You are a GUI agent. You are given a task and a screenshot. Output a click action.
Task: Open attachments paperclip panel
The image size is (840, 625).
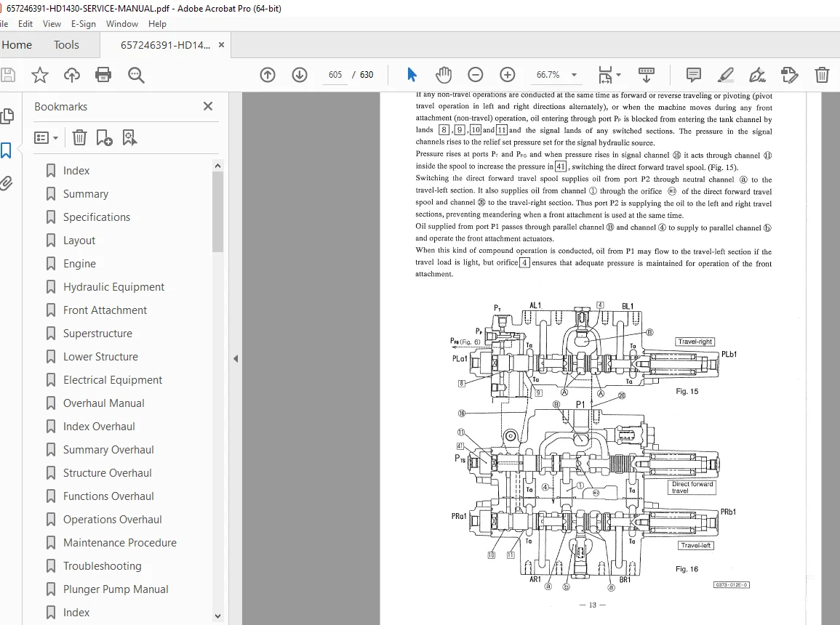[x=6, y=184]
